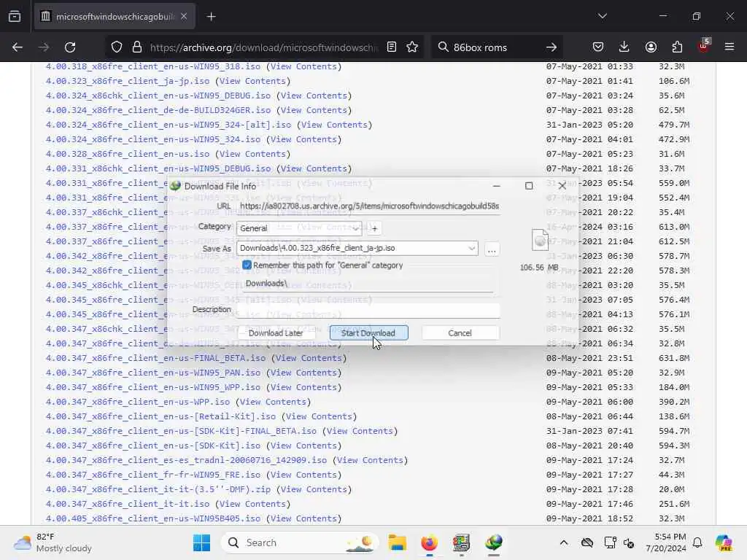Open Firefox hamburger application menu
The width and height of the screenshot is (747, 560).
729,47
